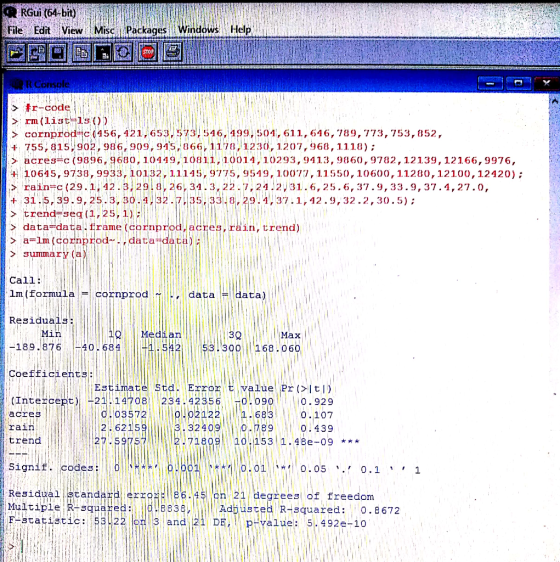Screen dimensions: 560x562
Task: Open the Help menu
Action: coord(241,29)
